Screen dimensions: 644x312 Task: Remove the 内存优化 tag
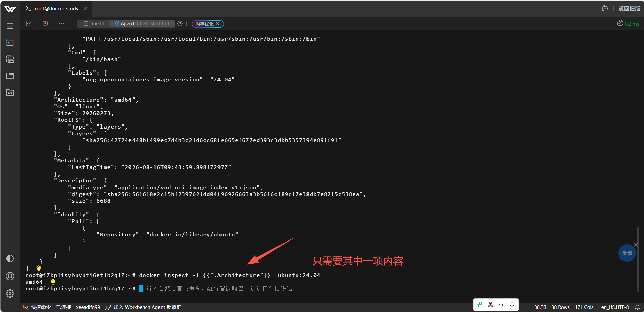(218, 24)
